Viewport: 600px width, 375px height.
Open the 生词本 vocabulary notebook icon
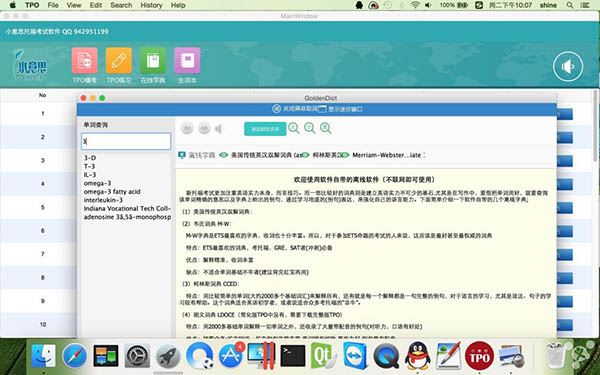pos(187,60)
